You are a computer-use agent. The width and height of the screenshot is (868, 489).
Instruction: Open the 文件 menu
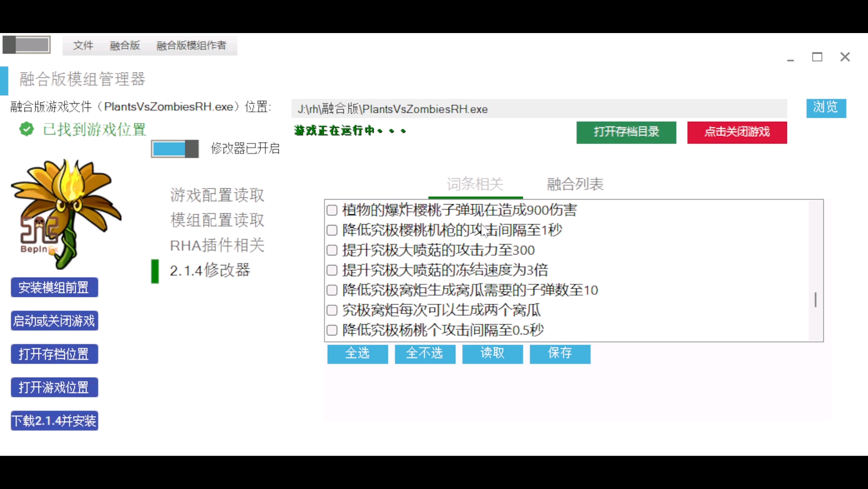[83, 45]
